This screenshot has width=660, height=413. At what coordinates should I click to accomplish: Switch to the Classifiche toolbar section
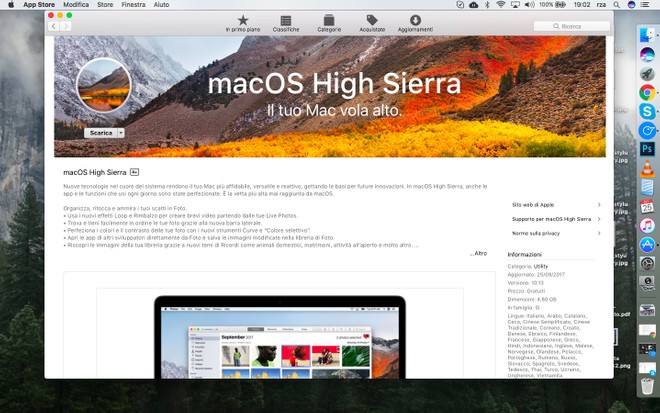286,23
